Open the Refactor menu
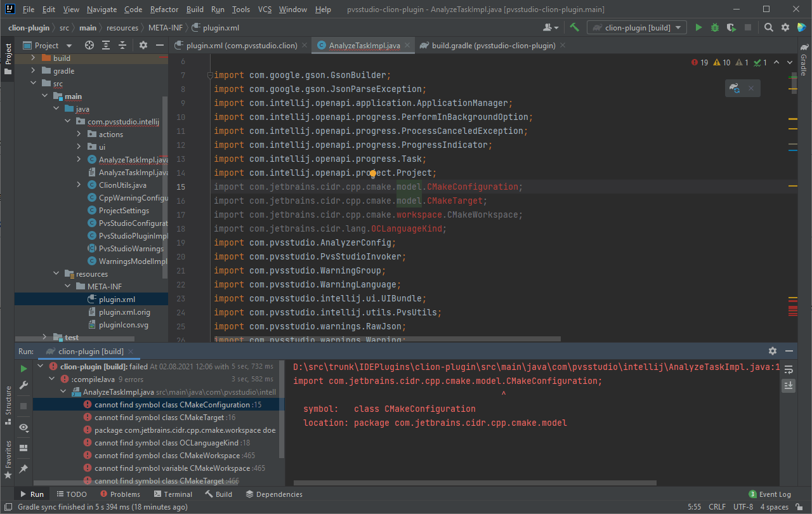 click(164, 10)
